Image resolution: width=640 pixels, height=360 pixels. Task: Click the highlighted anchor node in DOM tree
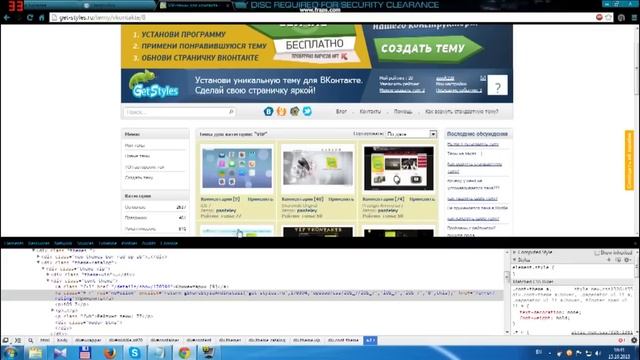click(x=253, y=296)
